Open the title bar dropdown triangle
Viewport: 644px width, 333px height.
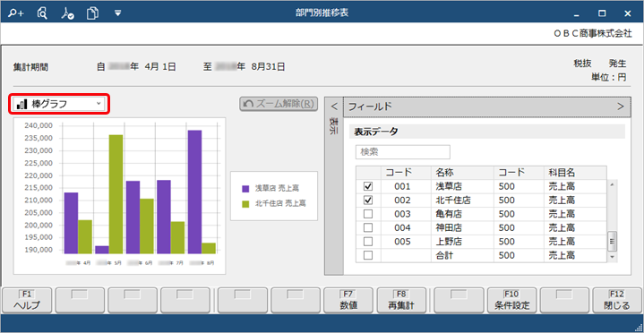[118, 13]
